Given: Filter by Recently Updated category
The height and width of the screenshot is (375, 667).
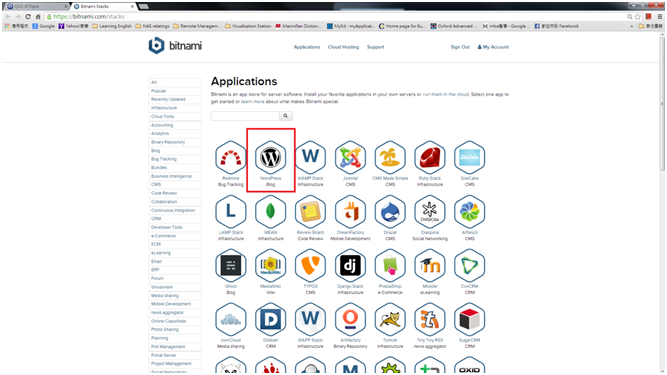Looking at the screenshot, I should [x=175, y=99].
